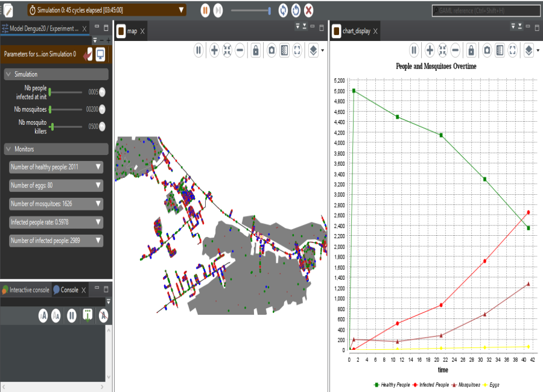Select the chart_display tab
The height and width of the screenshot is (392, 543).
click(x=356, y=31)
